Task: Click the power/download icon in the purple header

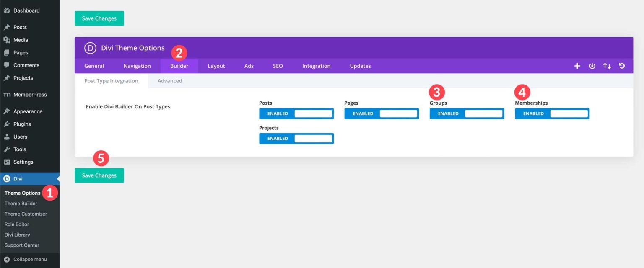Action: click(x=592, y=66)
